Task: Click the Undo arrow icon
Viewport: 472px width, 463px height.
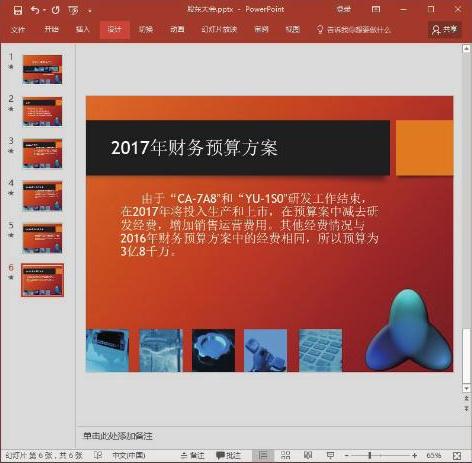Action: (x=35, y=10)
